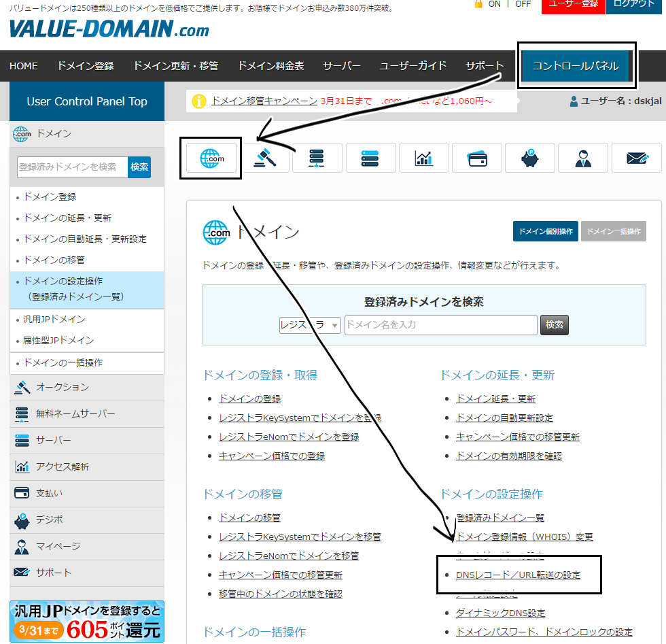
Task: Open the ドメイン移管キャンペーン link
Action: click(x=264, y=101)
